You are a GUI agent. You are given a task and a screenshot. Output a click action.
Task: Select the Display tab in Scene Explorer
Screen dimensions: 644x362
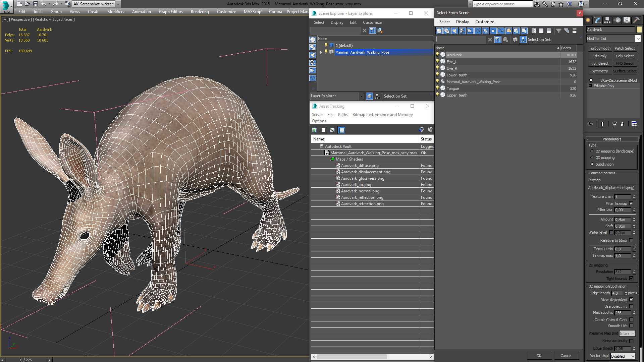coord(337,22)
